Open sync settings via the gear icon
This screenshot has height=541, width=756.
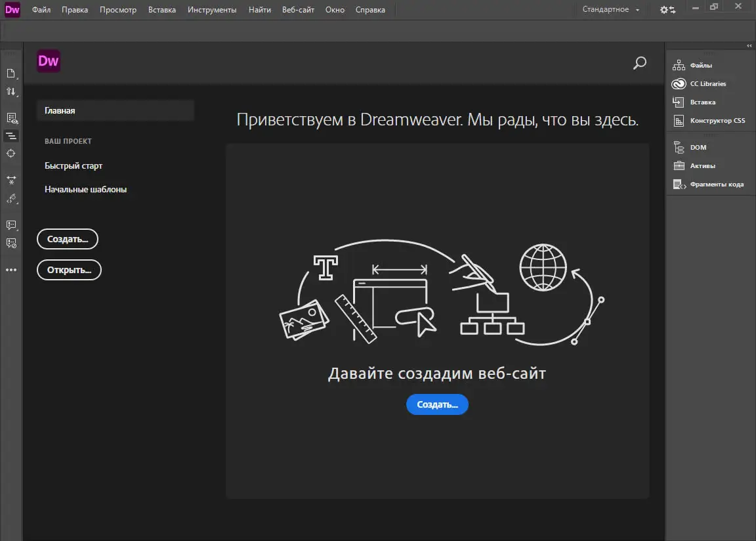pyautogui.click(x=667, y=9)
